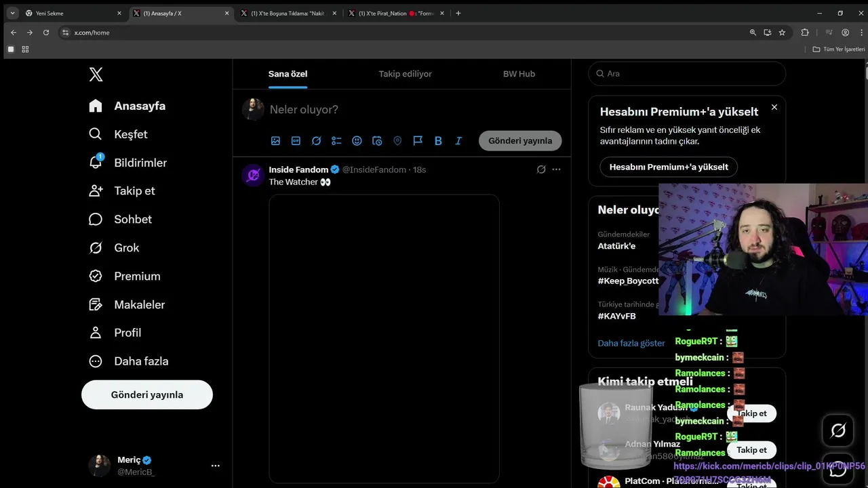Open #KAYvFB trending topic
Viewport: 868px width, 488px height.
click(x=616, y=316)
